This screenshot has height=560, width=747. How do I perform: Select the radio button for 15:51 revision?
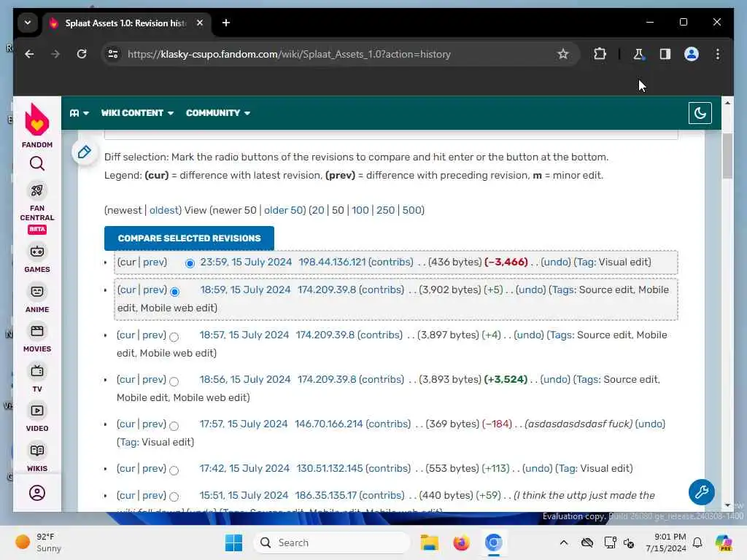pyautogui.click(x=174, y=497)
